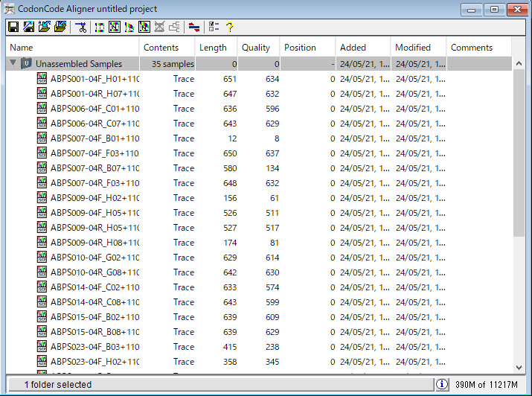Select sample ABPS007-04F_B01+110
This screenshot has width=532, height=396.
tap(94, 138)
